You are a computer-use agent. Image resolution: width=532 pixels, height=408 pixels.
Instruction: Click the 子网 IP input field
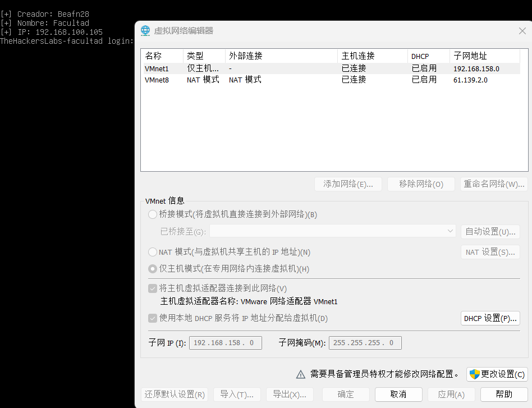[x=225, y=342]
